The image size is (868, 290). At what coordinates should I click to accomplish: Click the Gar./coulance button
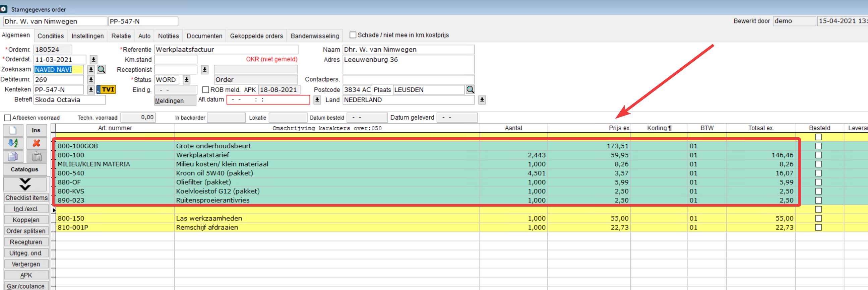click(26, 286)
